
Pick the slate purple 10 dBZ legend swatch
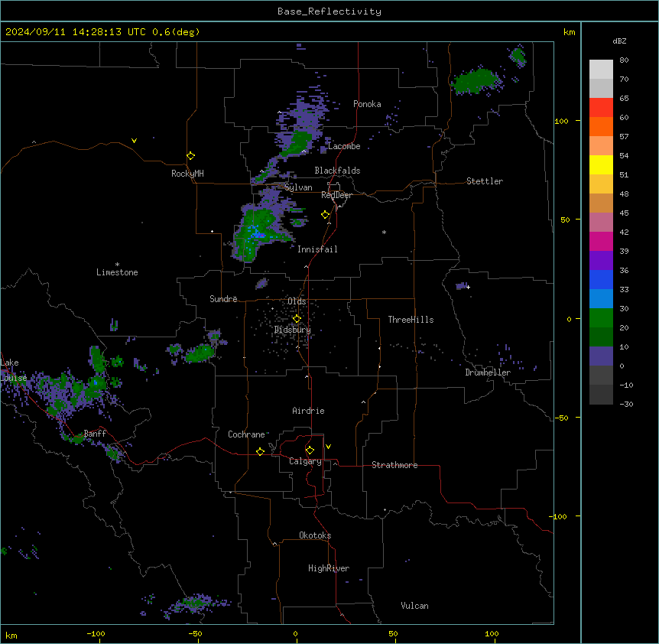[601, 356]
